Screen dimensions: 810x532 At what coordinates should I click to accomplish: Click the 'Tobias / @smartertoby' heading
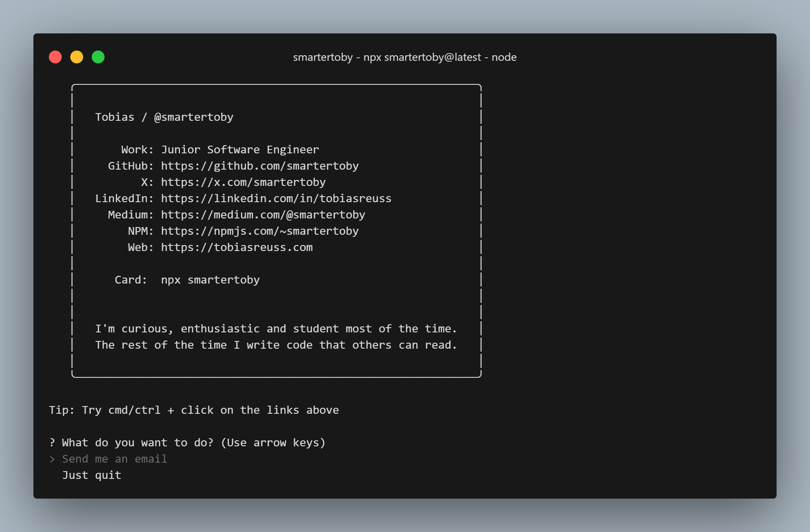click(x=164, y=117)
